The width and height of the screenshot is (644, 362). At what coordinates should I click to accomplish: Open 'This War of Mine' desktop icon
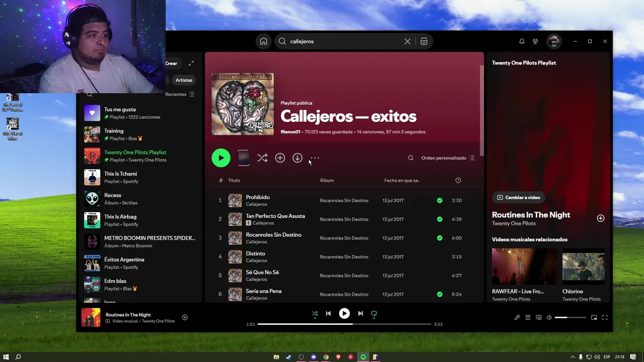coord(13,129)
